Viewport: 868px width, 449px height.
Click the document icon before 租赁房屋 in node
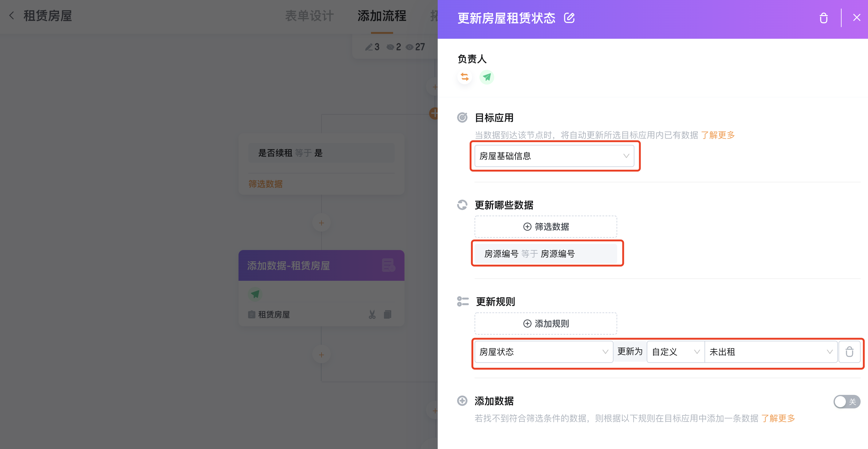[251, 315]
